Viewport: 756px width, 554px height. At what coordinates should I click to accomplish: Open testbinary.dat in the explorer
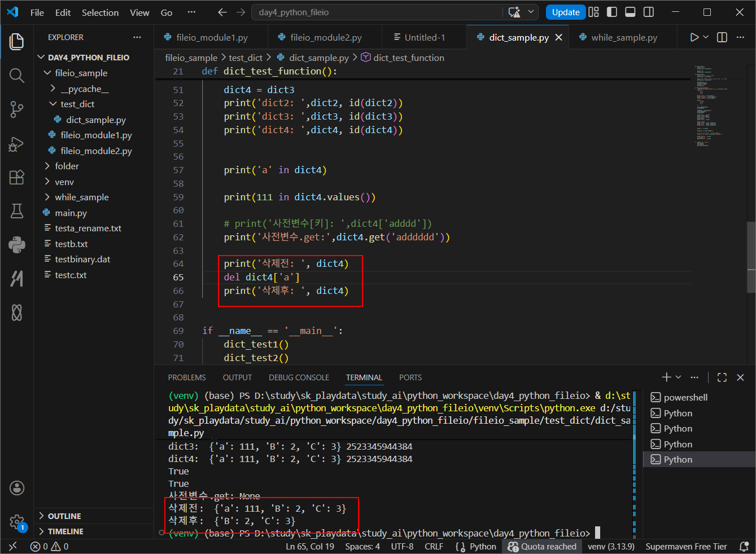point(94,259)
